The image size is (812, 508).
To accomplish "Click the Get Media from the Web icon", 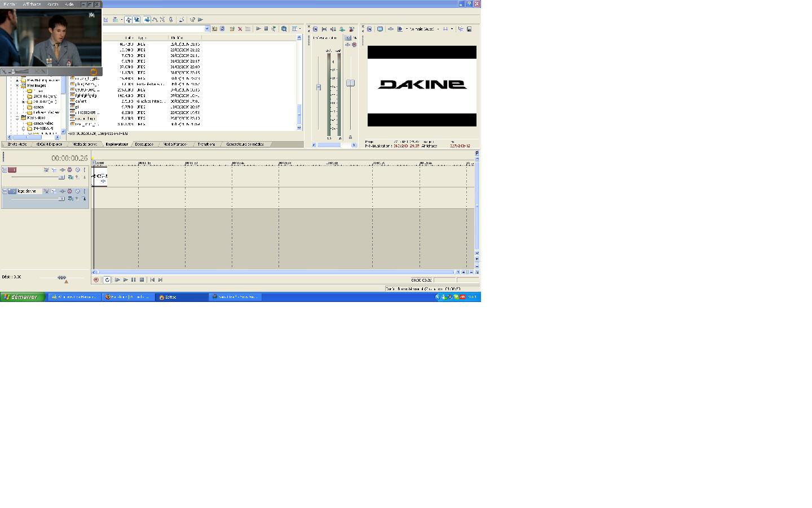I will 284,29.
